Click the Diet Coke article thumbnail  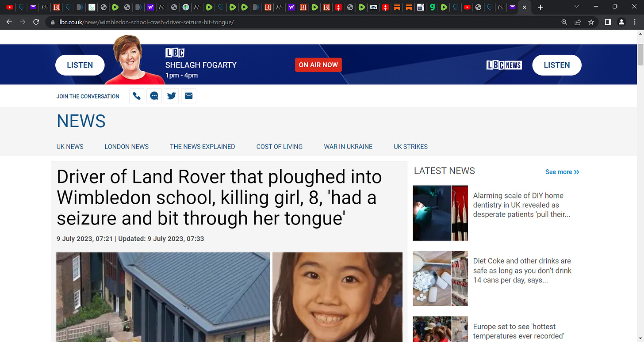click(440, 278)
